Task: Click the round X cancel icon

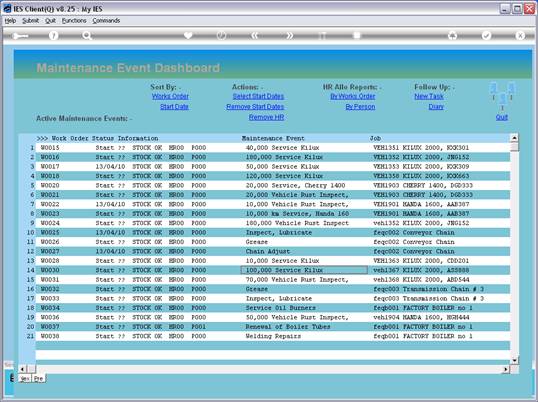Action: click(520, 35)
